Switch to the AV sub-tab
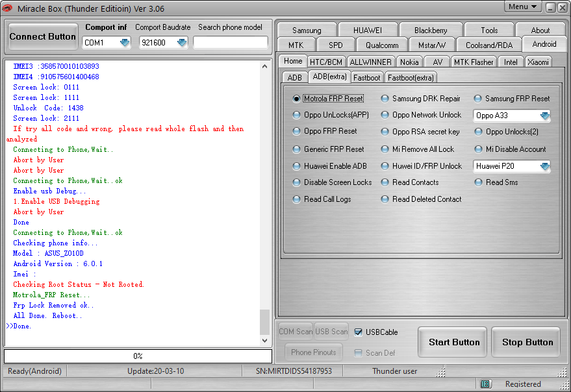Screen dimensions: 571x392 [x=438, y=62]
